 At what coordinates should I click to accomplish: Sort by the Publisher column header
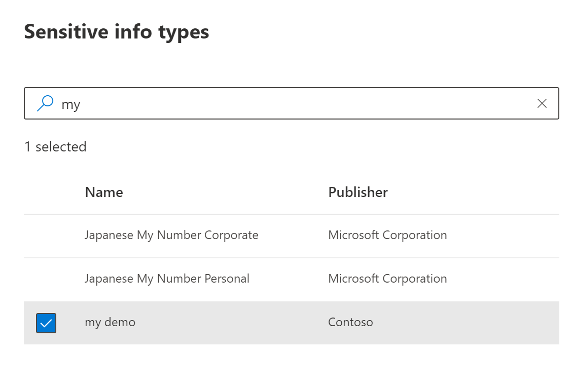click(x=358, y=192)
